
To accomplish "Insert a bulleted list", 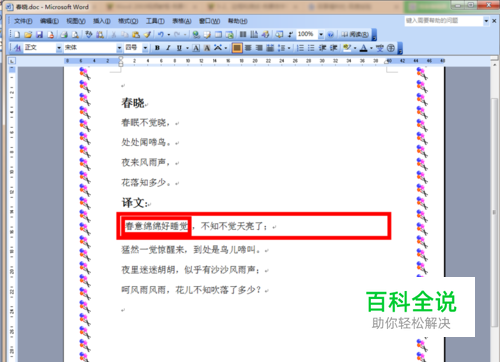I will 311,48.
